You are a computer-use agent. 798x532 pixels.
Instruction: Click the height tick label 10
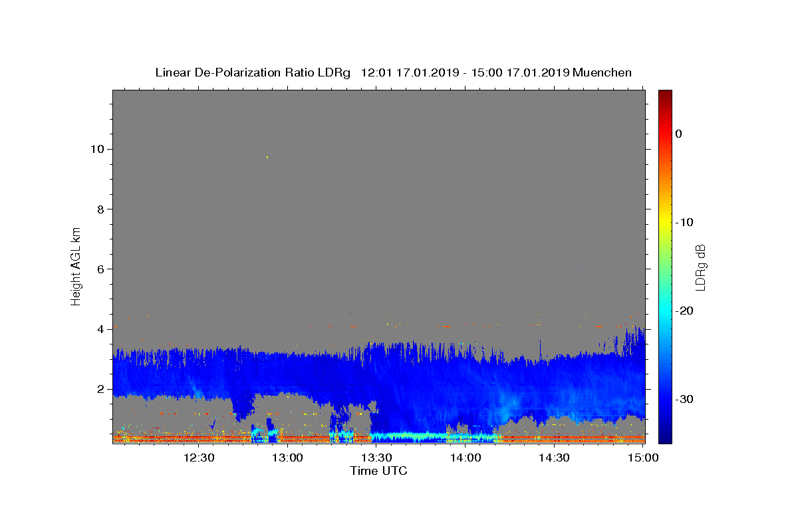98,149
